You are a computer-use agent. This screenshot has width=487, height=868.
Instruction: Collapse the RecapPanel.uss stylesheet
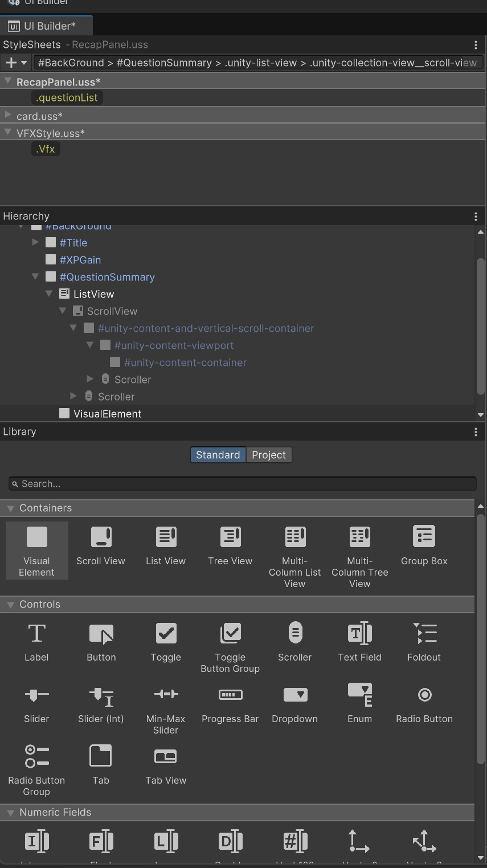[8, 81]
